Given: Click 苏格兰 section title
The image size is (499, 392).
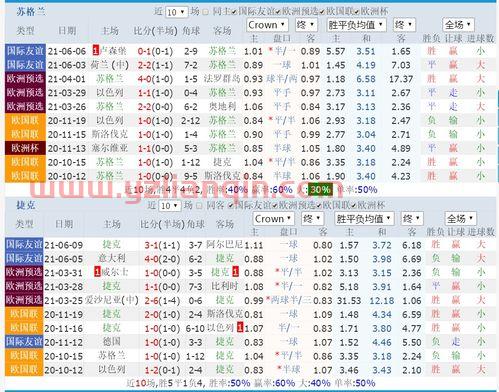Looking at the screenshot, I should [31, 12].
